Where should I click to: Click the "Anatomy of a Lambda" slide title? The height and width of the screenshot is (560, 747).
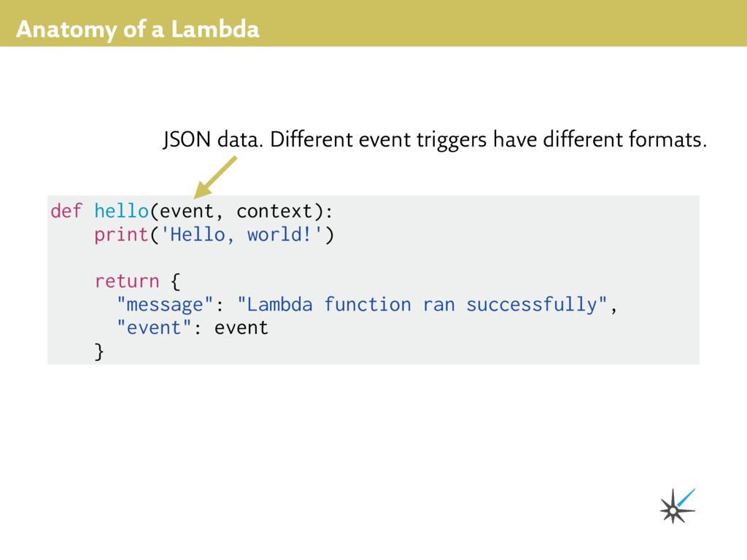pos(137,30)
